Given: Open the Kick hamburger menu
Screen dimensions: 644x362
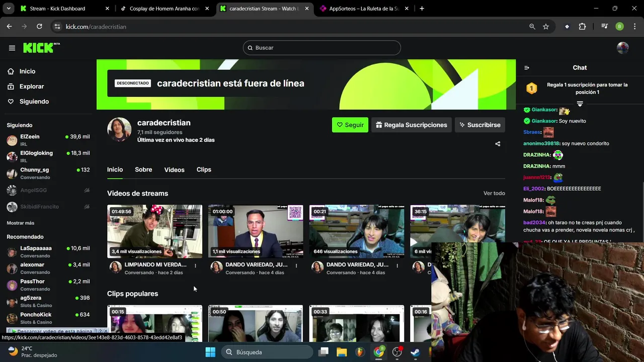Looking at the screenshot, I should (12, 48).
